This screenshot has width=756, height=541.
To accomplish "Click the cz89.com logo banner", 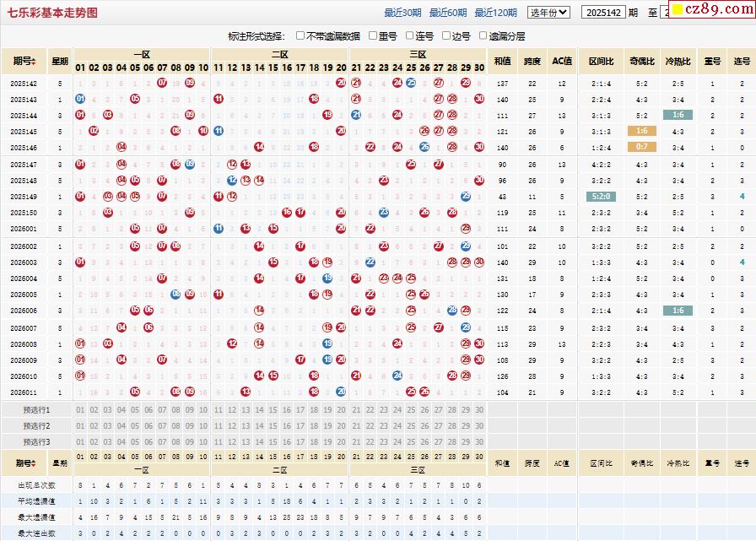I will (x=709, y=10).
